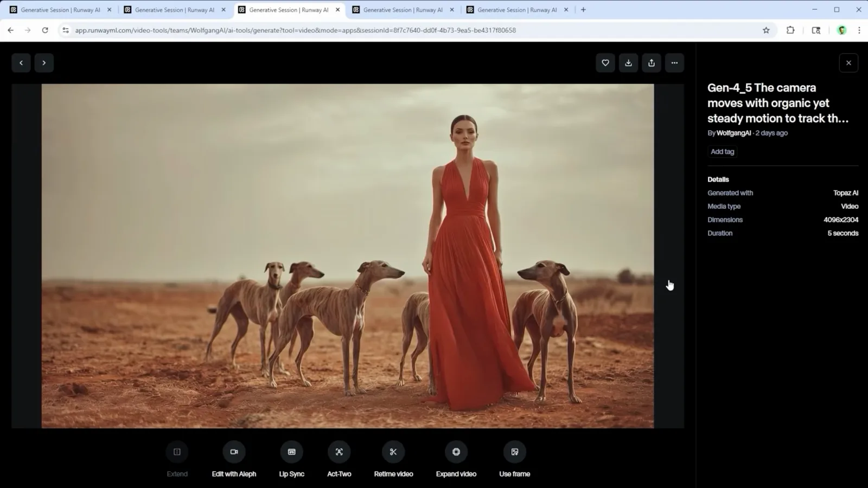Bookmark this page with the star icon

(x=766, y=30)
